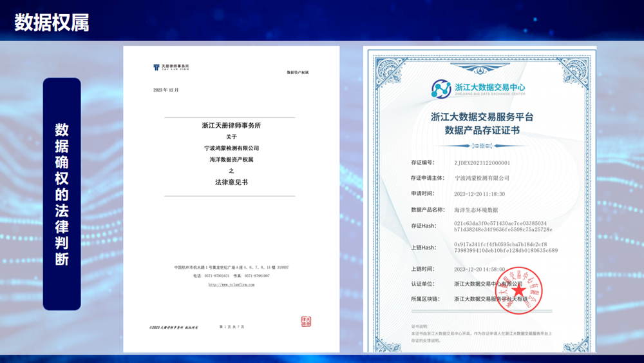
Task: Select the address line 中国杭州市杭大路1号
Action: [x=231, y=267]
